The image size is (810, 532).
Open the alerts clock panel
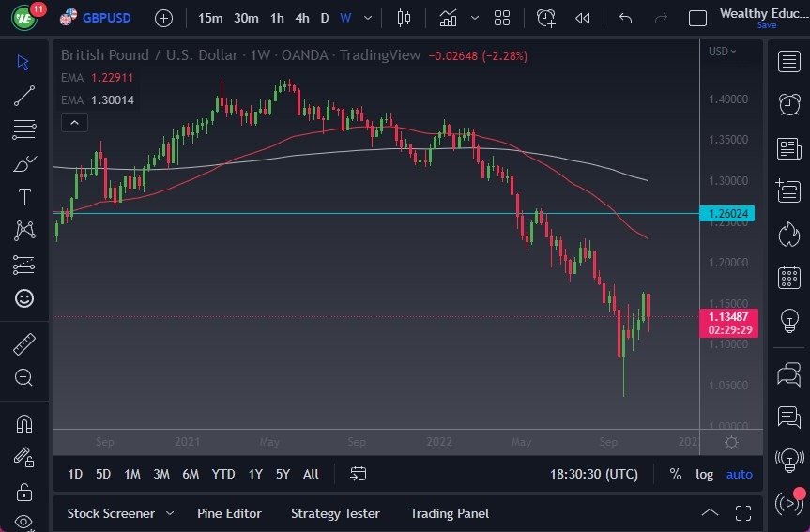[x=789, y=104]
